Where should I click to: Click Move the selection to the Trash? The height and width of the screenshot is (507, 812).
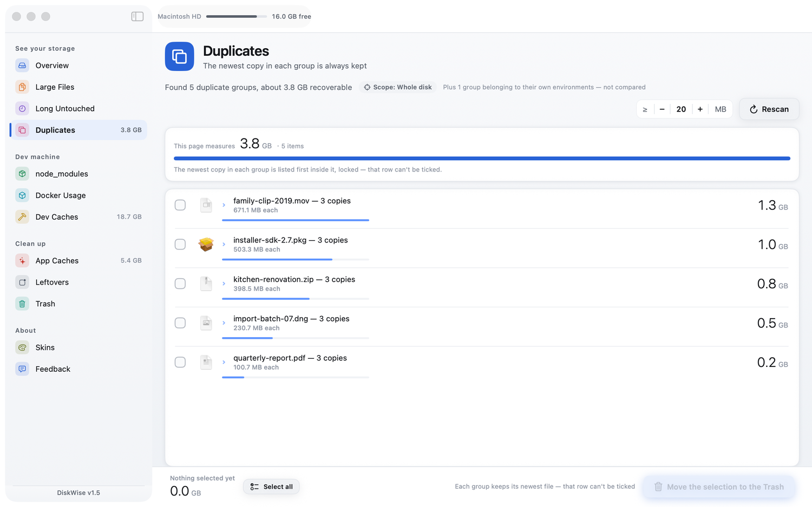click(x=719, y=487)
